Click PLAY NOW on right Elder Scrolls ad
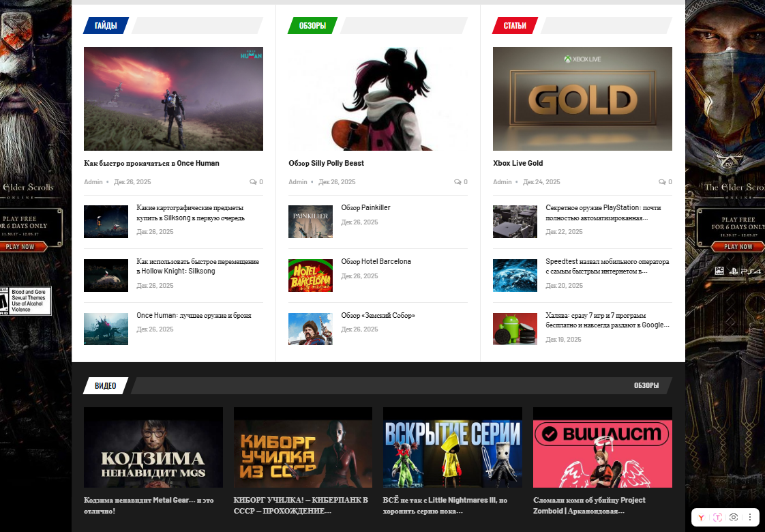 [x=738, y=247]
